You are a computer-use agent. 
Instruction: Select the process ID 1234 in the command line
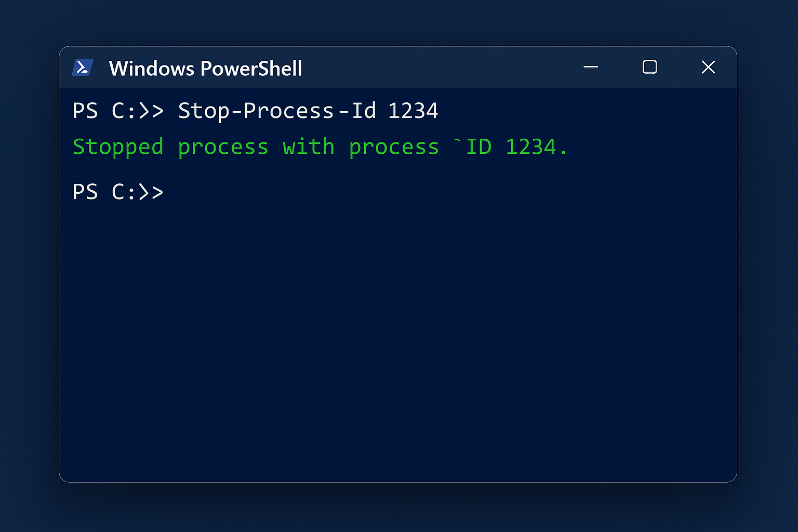pos(413,110)
